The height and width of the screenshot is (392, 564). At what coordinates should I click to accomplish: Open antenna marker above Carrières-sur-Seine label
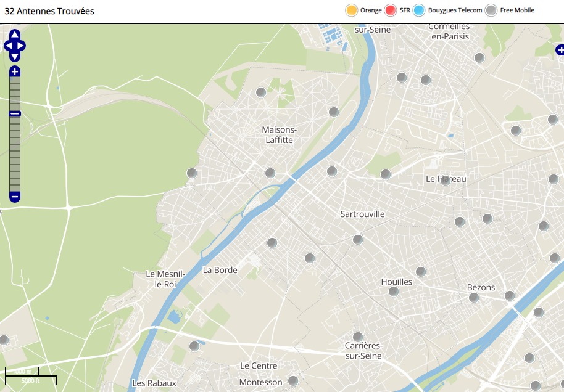(x=358, y=336)
